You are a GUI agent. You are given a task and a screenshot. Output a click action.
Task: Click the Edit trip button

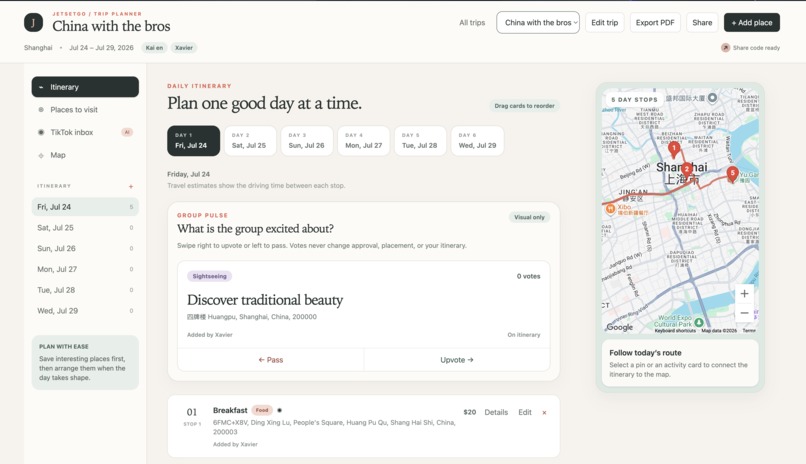tap(604, 23)
